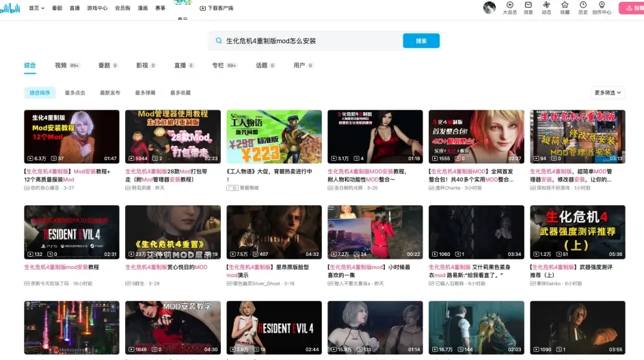
Task: Switch to the 视频 tab
Action: tap(66, 65)
